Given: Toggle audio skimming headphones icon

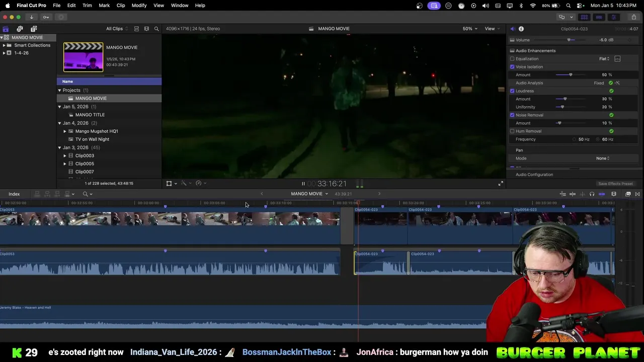Looking at the screenshot, I should click(592, 194).
